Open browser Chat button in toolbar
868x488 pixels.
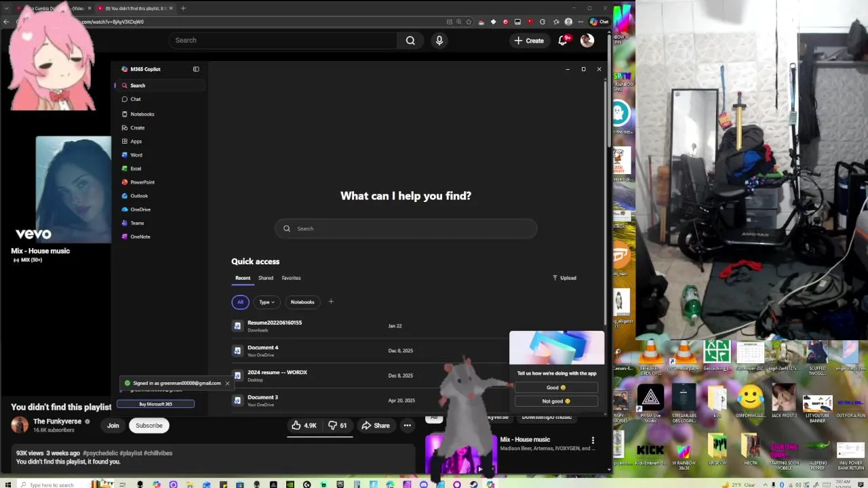(599, 22)
